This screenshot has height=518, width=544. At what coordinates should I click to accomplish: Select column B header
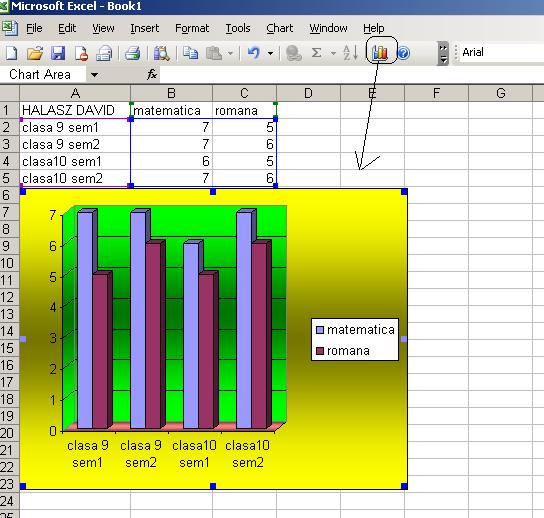coord(171,93)
